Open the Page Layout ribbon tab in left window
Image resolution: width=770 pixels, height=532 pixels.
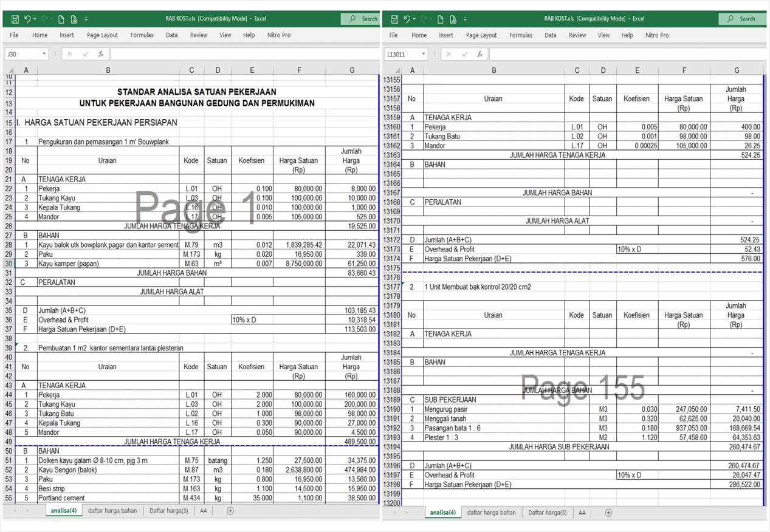(x=102, y=35)
